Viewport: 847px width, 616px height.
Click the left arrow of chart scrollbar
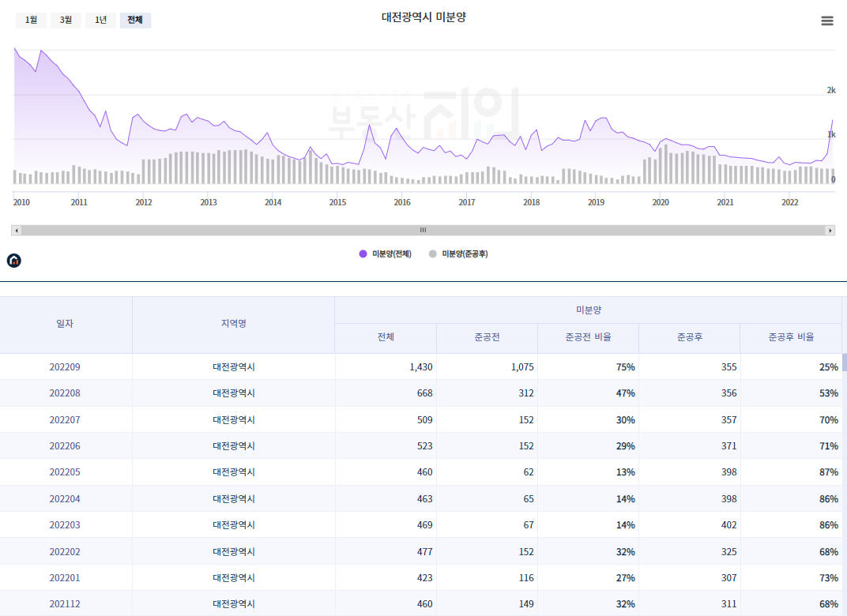pyautogui.click(x=17, y=231)
